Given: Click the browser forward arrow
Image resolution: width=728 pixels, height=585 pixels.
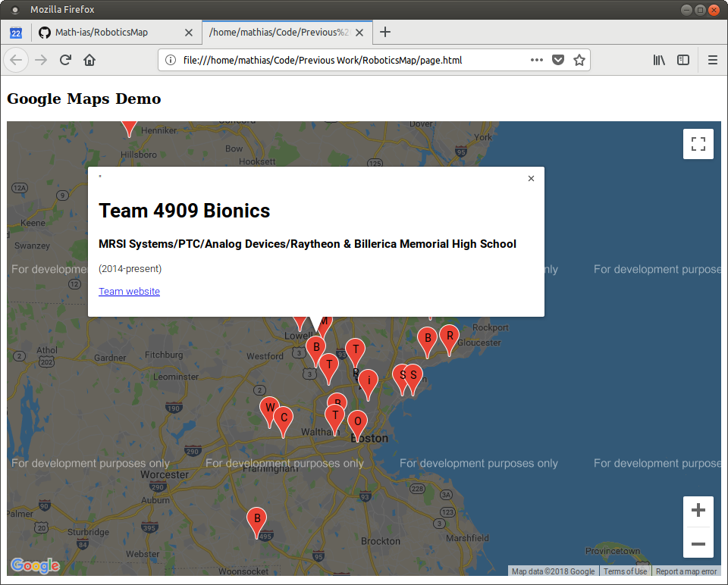Looking at the screenshot, I should point(41,60).
